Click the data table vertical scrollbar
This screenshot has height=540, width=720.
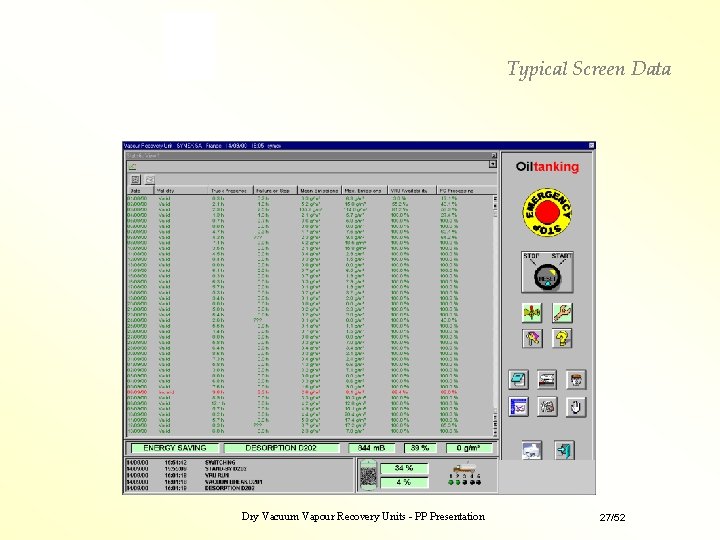click(x=495, y=316)
